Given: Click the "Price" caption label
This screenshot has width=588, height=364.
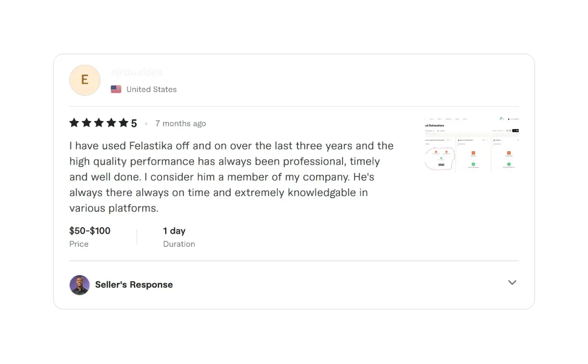Looking at the screenshot, I should 79,244.
